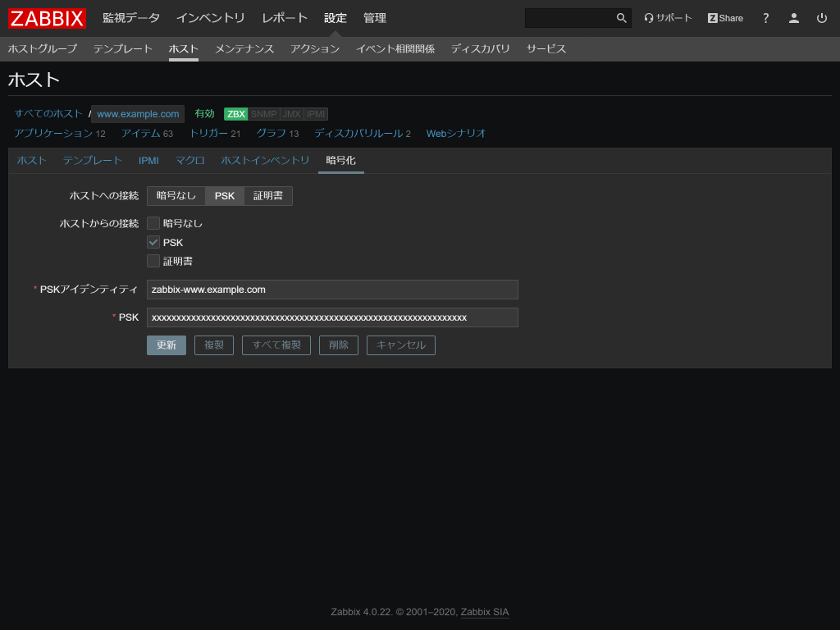Switch to the IPMI form tab

(x=148, y=161)
